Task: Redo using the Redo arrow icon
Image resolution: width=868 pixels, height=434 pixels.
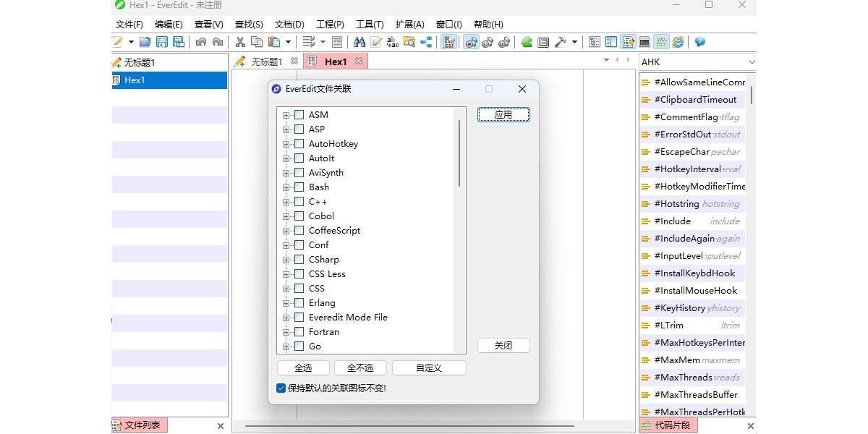Action: [x=217, y=41]
